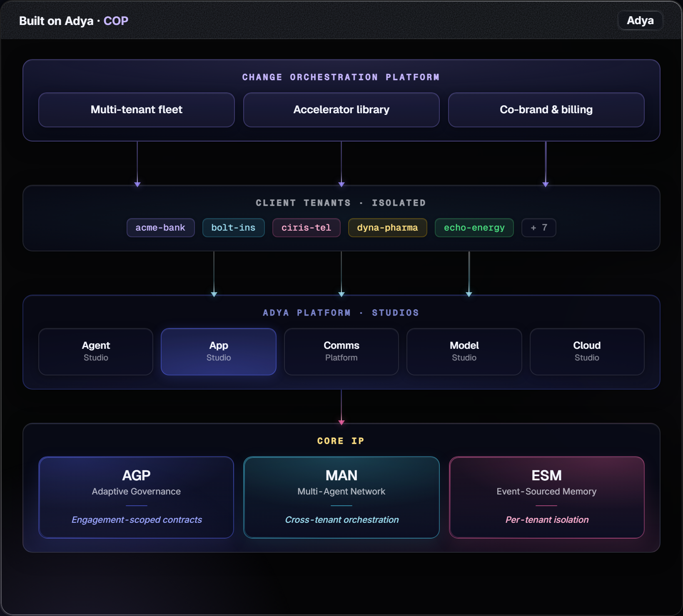This screenshot has width=683, height=616.
Task: Switch to the Model Studio card
Action: pos(464,352)
